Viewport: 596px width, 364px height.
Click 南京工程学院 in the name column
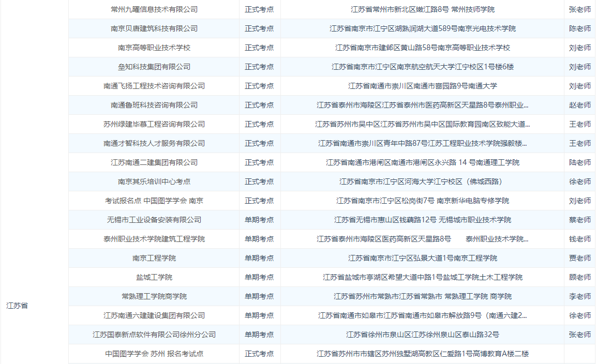[154, 258]
